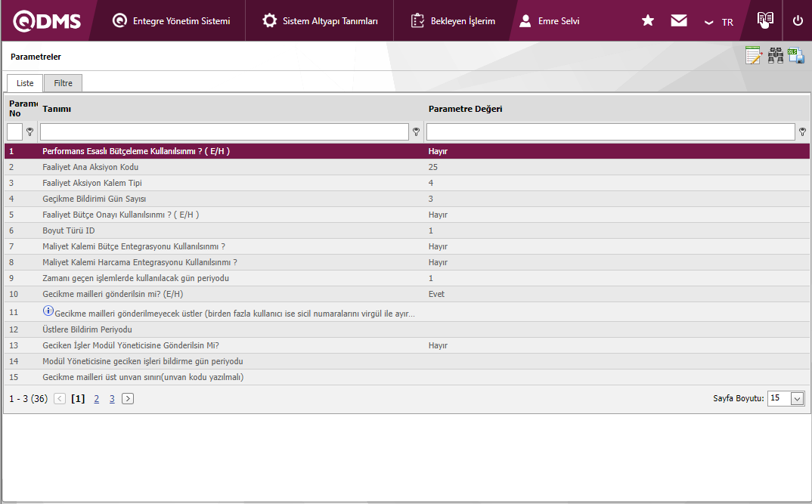This screenshot has height=504, width=812.
Task: Open Bekleyen İşlerim pending tasks
Action: pyautogui.click(x=454, y=21)
